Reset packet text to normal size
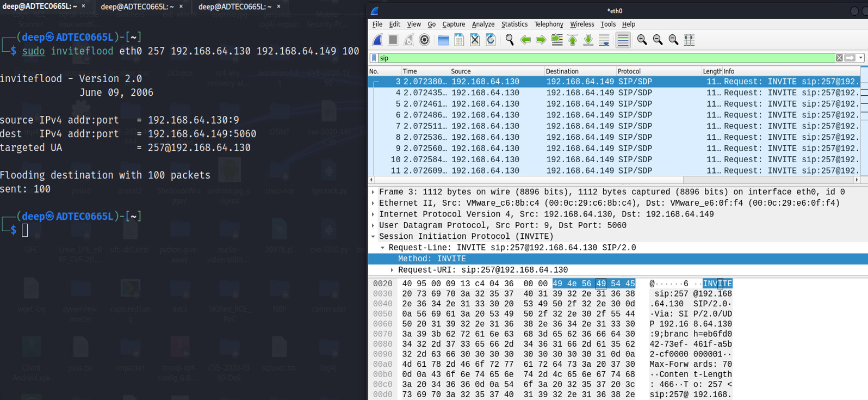 tap(673, 40)
